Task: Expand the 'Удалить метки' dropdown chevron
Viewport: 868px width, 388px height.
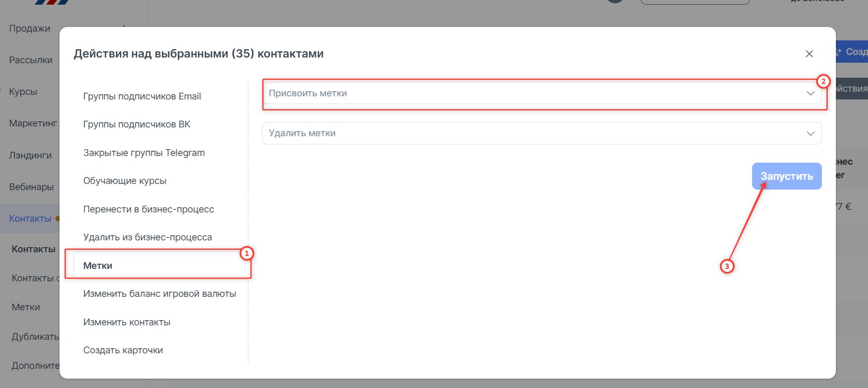Action: (810, 134)
